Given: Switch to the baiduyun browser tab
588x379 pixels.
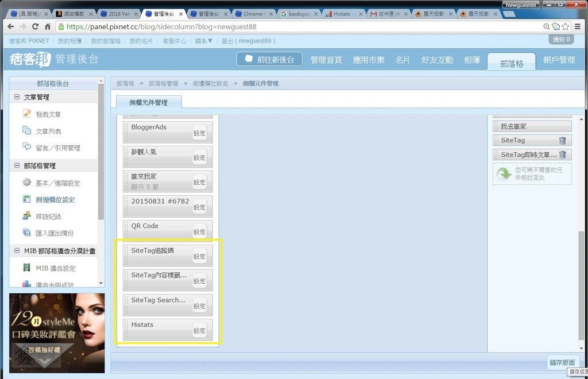Looking at the screenshot, I should (299, 14).
